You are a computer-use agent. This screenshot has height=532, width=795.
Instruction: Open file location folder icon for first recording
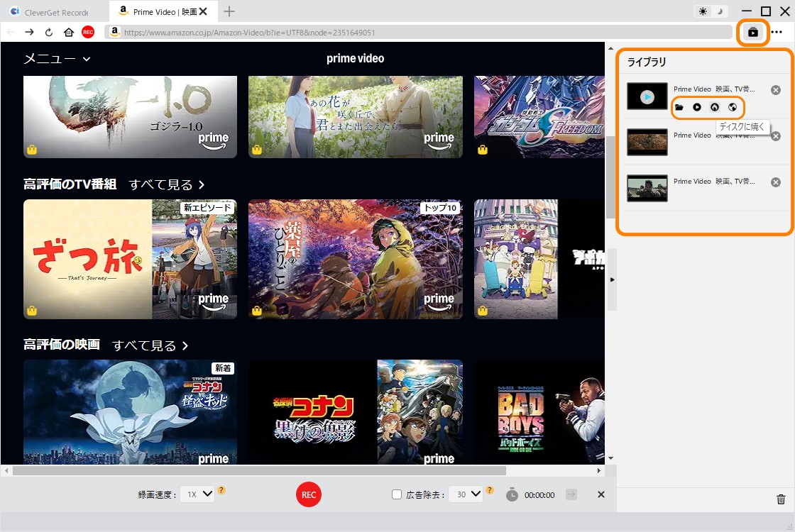pyautogui.click(x=679, y=107)
